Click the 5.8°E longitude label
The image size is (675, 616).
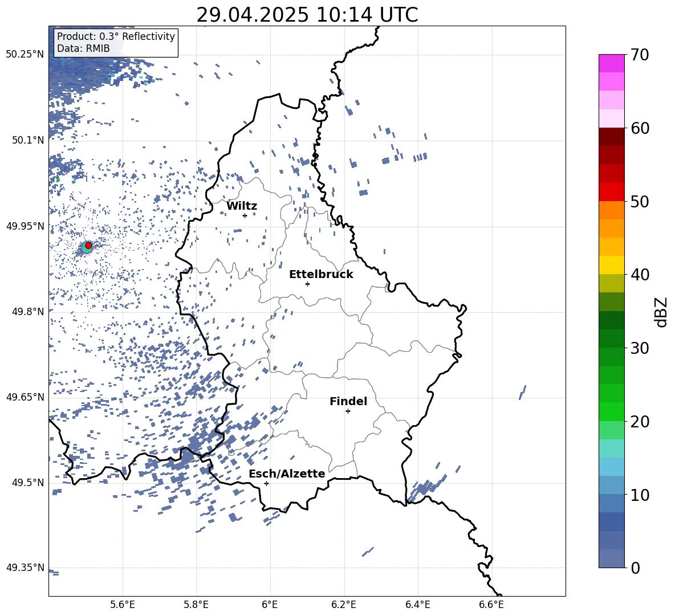tap(196, 605)
